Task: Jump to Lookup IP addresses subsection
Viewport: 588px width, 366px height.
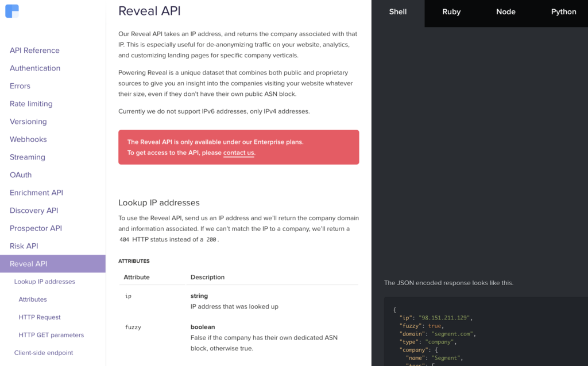Action: [45, 282]
